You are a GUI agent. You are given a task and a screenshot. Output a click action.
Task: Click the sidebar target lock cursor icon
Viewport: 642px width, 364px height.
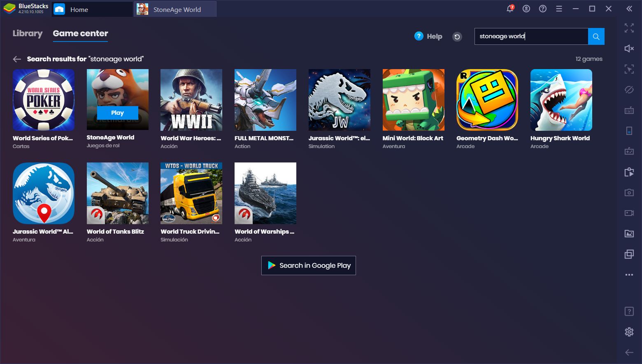coord(629,69)
